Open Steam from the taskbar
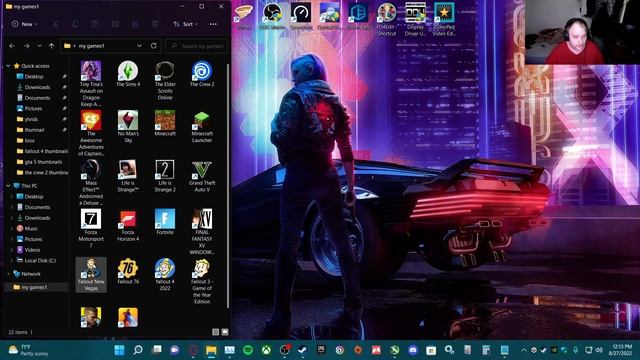 302,350
